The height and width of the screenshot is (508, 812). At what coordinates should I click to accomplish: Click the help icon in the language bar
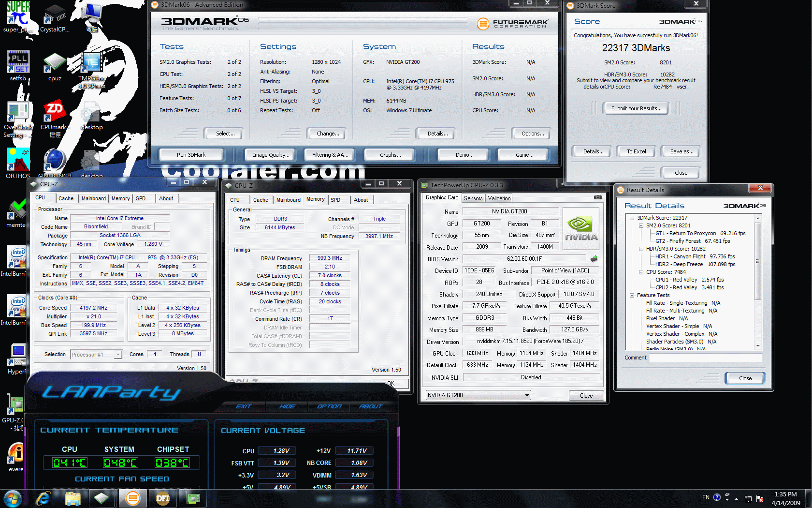717,497
